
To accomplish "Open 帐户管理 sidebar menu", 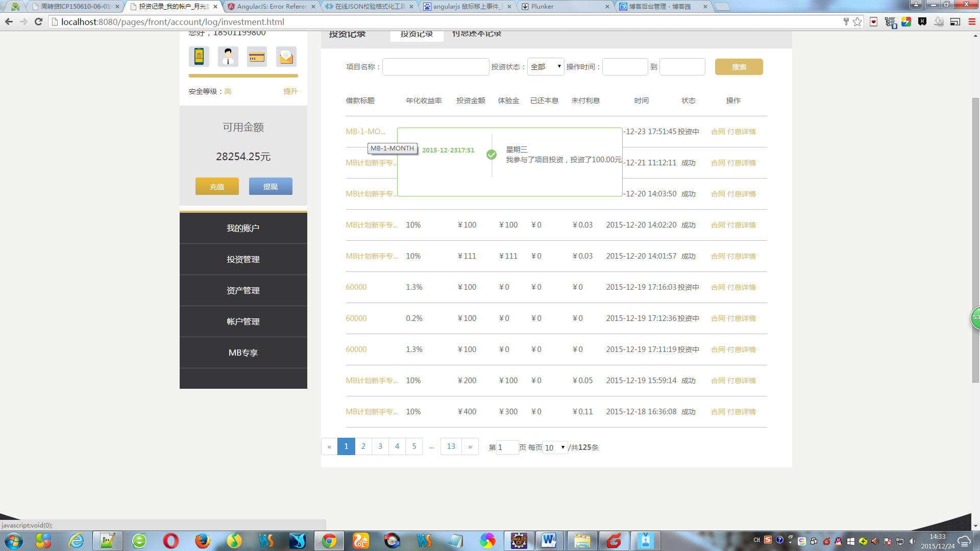I will (243, 321).
